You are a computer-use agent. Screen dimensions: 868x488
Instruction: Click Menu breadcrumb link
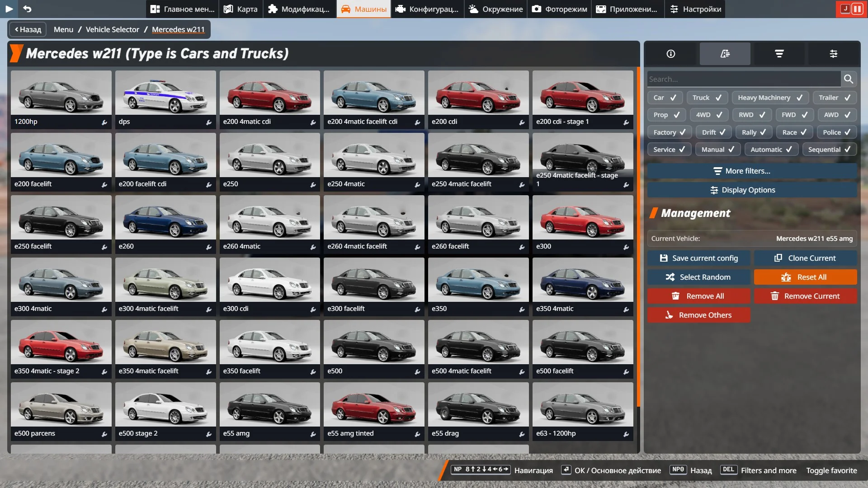(63, 29)
